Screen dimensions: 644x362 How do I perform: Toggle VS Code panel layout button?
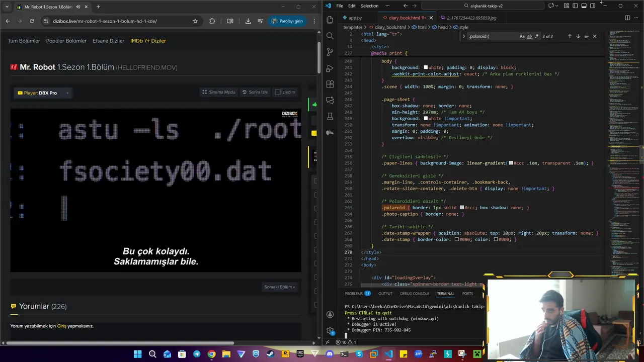(584, 6)
